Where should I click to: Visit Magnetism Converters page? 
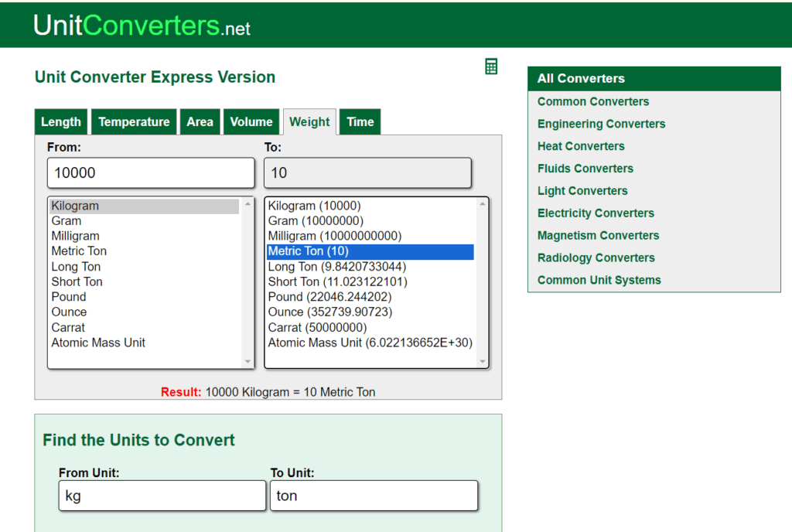[x=598, y=235]
